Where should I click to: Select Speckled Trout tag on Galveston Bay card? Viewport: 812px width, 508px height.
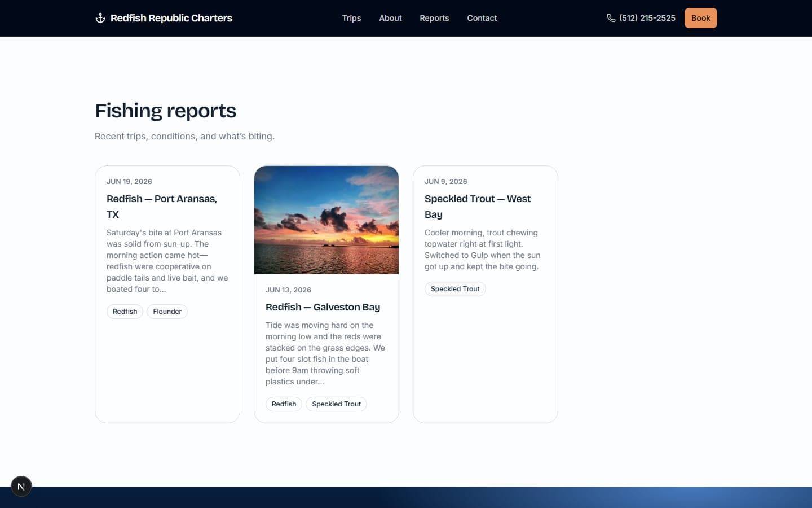tap(337, 404)
